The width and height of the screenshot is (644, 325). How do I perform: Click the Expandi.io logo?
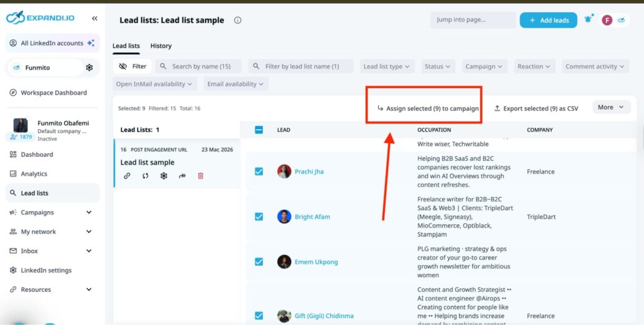click(x=40, y=18)
